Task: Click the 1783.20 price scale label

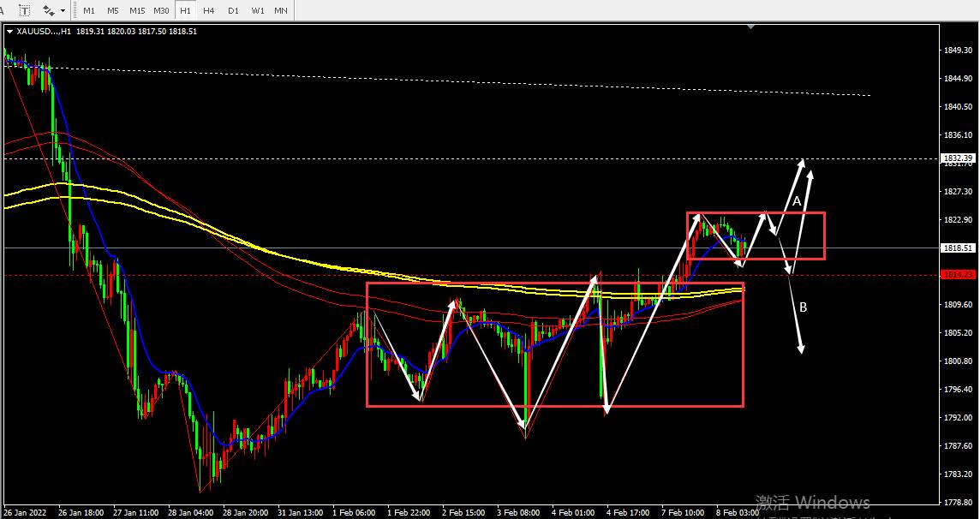Action: (x=957, y=474)
